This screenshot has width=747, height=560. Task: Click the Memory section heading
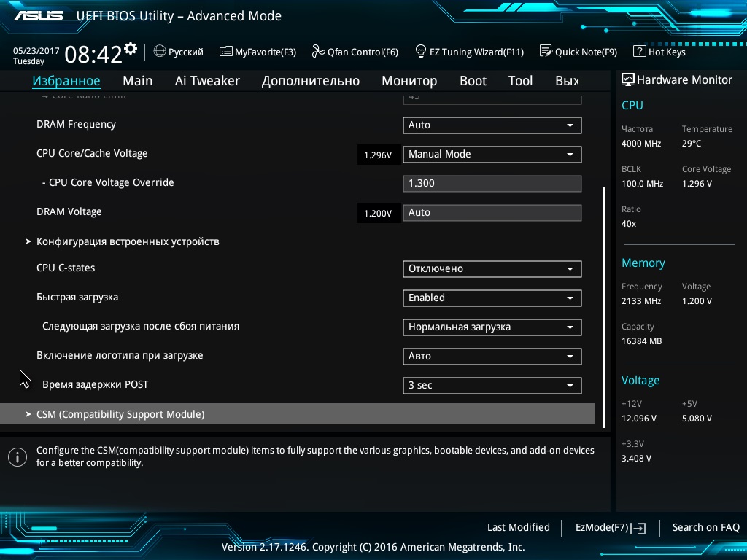(643, 262)
